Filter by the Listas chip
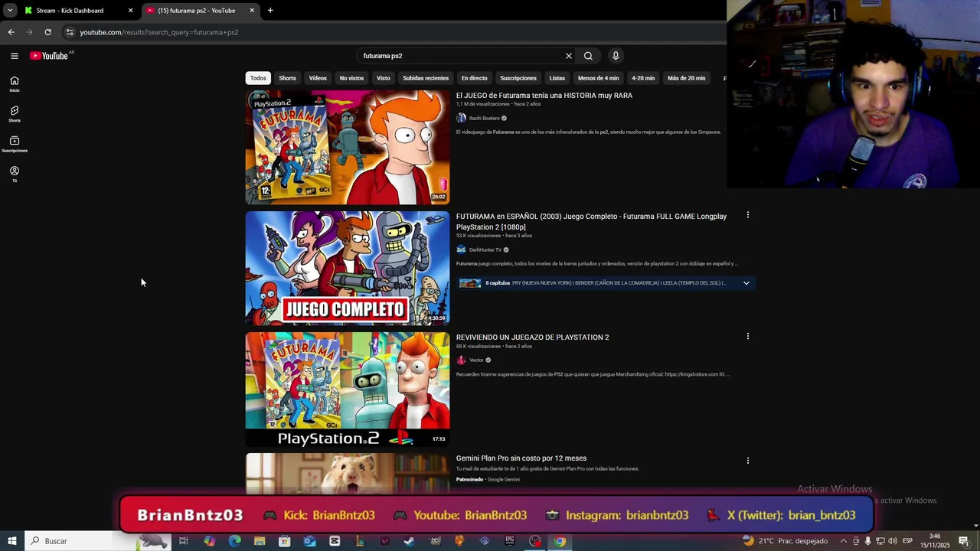 (x=557, y=78)
